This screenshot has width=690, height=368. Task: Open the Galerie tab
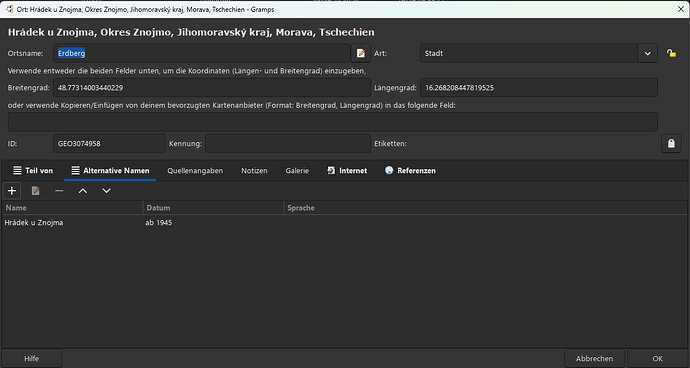tap(297, 171)
